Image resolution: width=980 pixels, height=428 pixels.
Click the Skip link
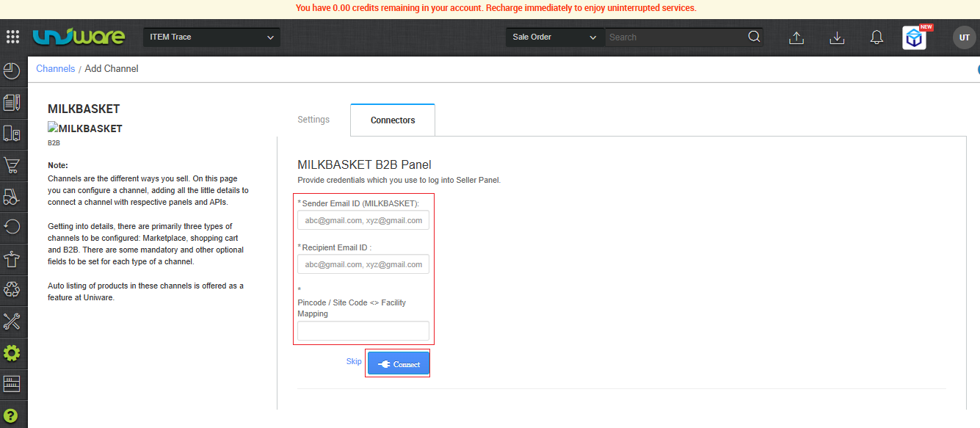click(354, 361)
